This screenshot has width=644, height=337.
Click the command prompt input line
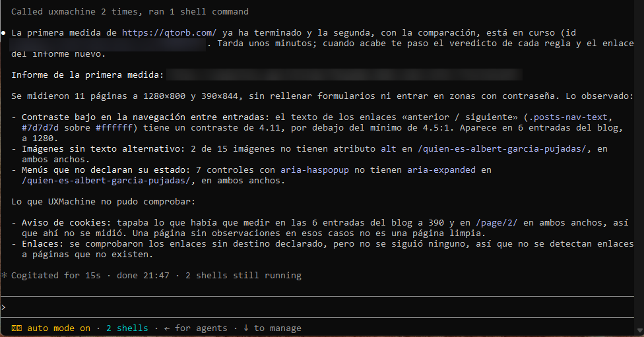click(317, 307)
